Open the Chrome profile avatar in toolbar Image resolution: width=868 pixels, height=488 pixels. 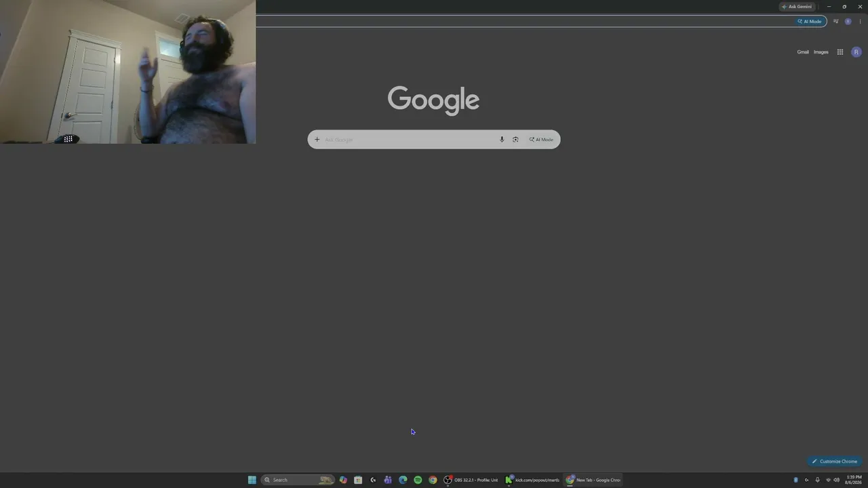(848, 22)
